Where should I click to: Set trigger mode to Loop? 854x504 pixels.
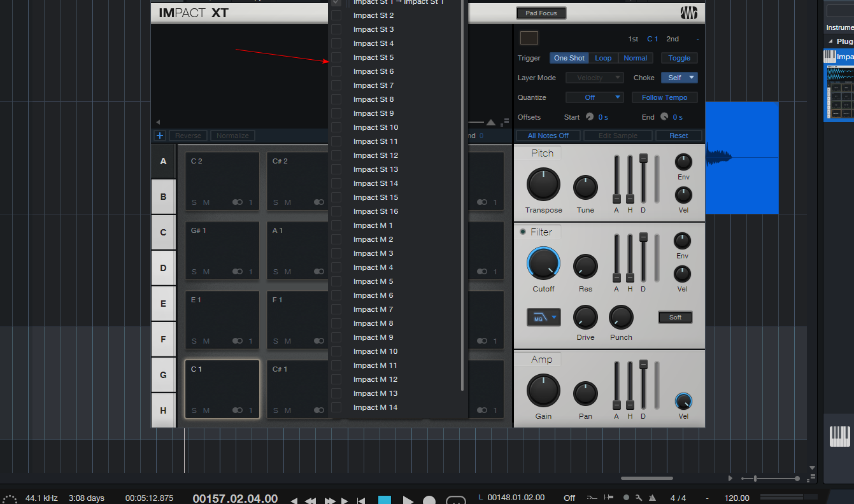603,58
